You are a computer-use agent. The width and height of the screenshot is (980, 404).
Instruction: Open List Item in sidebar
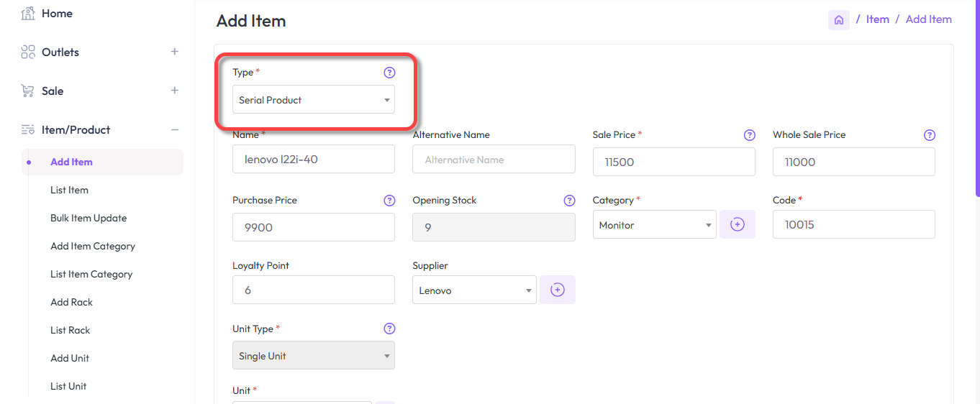point(69,190)
